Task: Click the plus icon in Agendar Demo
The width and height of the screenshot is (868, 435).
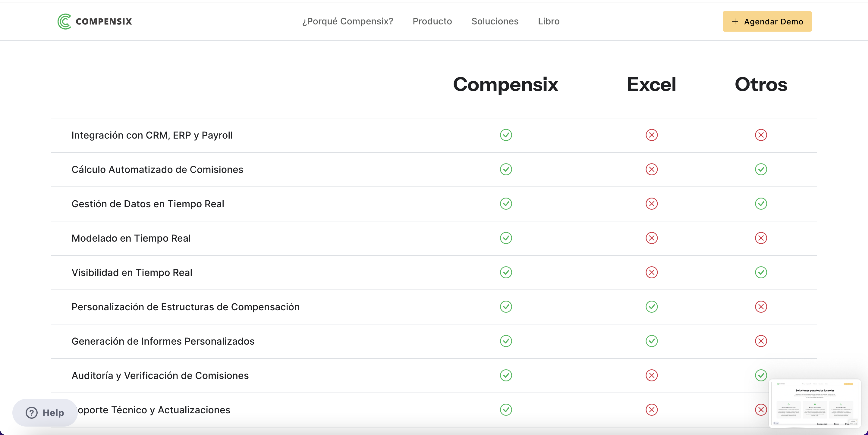Action: [735, 22]
